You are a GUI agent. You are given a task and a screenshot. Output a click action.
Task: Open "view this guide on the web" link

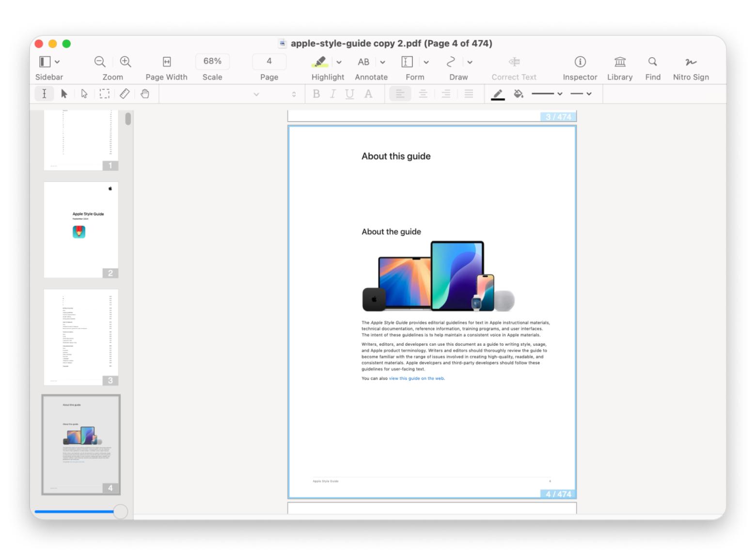[416, 378]
